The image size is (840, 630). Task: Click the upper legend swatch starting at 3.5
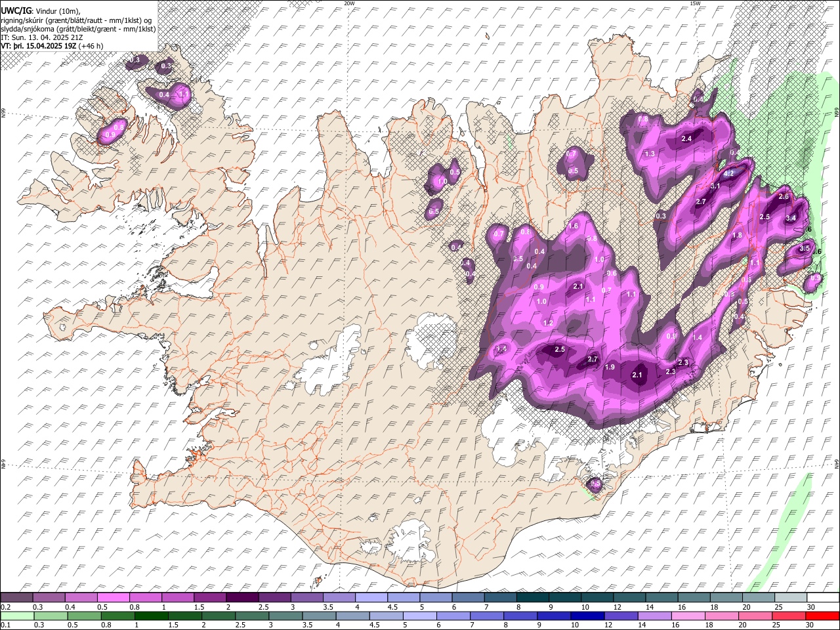pyautogui.click(x=339, y=598)
